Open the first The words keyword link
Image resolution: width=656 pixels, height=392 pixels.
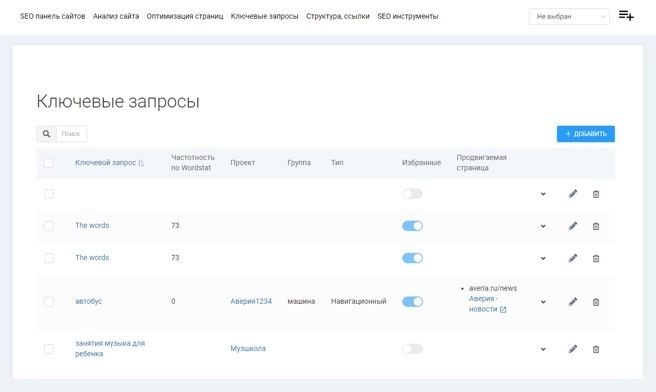92,225
